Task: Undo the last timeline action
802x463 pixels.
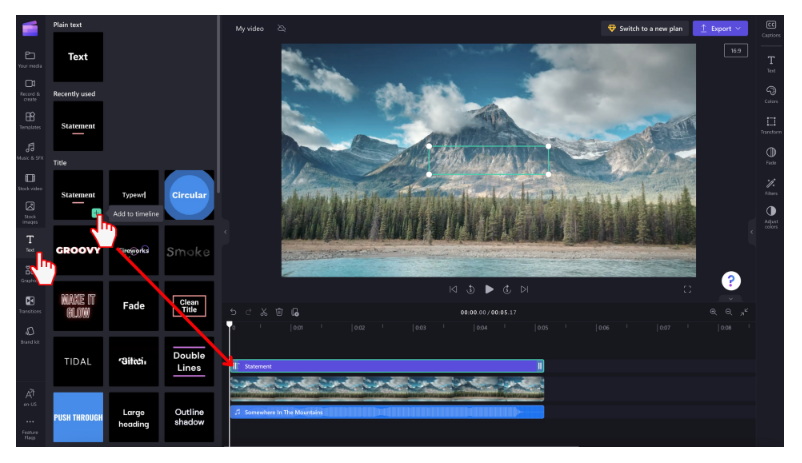Action: pyautogui.click(x=233, y=312)
